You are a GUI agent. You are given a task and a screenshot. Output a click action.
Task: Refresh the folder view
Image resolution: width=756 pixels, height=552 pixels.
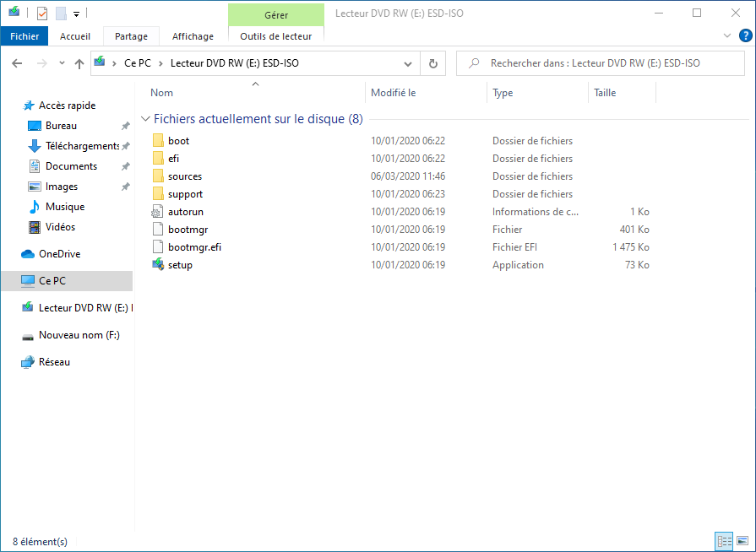pyautogui.click(x=433, y=63)
